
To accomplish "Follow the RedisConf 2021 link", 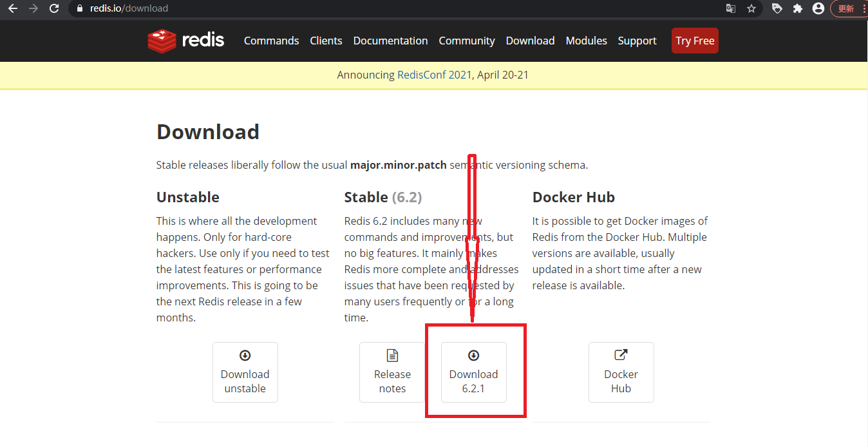I will (435, 75).
